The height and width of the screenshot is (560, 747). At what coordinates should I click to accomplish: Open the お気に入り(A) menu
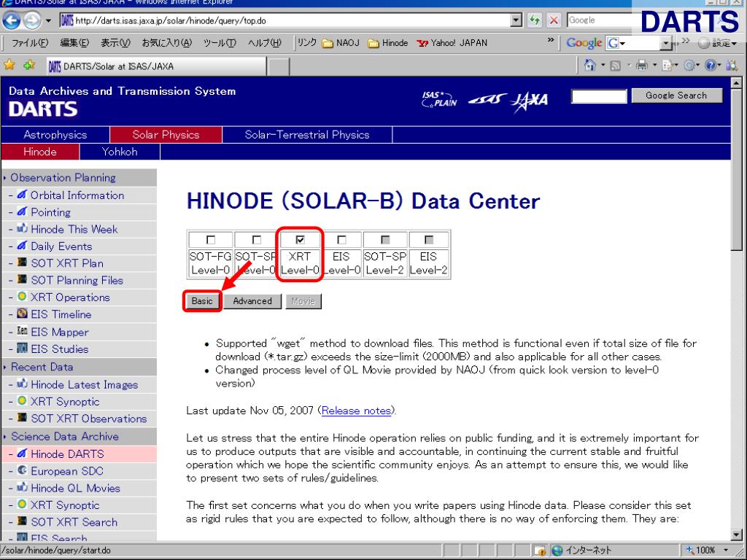coord(167,43)
